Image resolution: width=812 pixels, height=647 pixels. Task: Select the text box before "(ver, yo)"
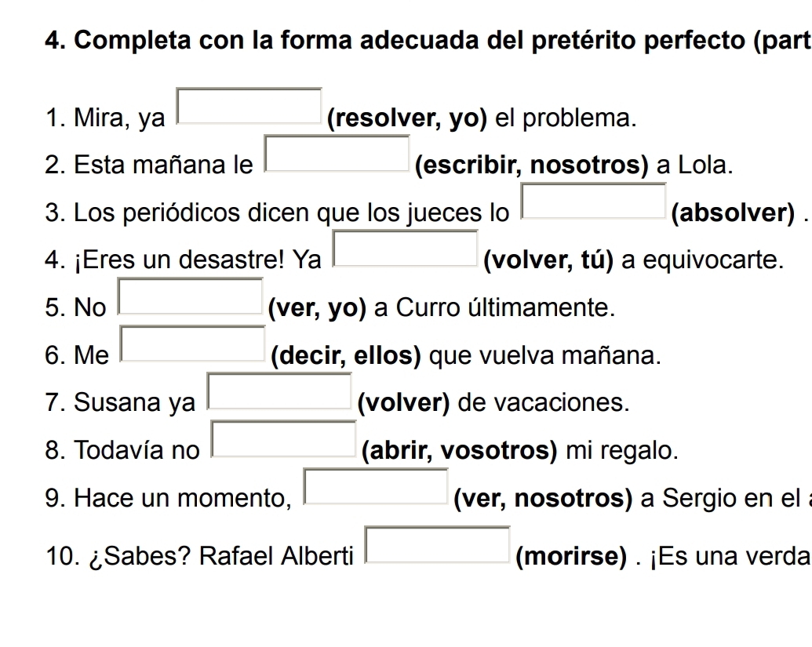point(190,296)
